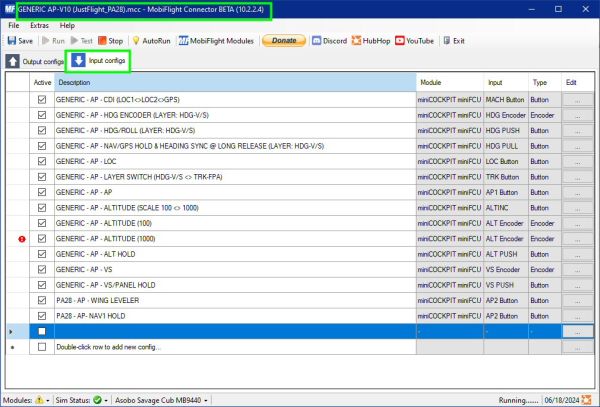Click 'HDG PULL' input cell

click(506, 146)
